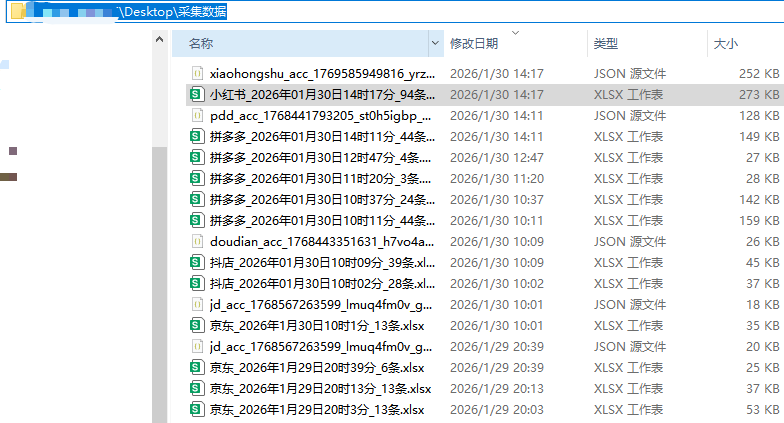Screen dimensions: 784x423
Task: Click the spreadsheet icon of 拼多多 11时20分 3条 file
Action: (197, 178)
